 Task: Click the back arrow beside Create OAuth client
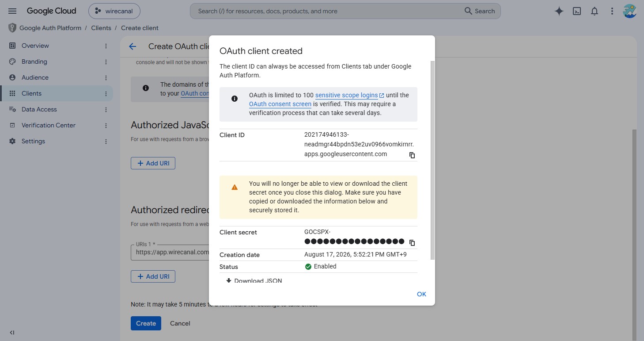(x=133, y=46)
